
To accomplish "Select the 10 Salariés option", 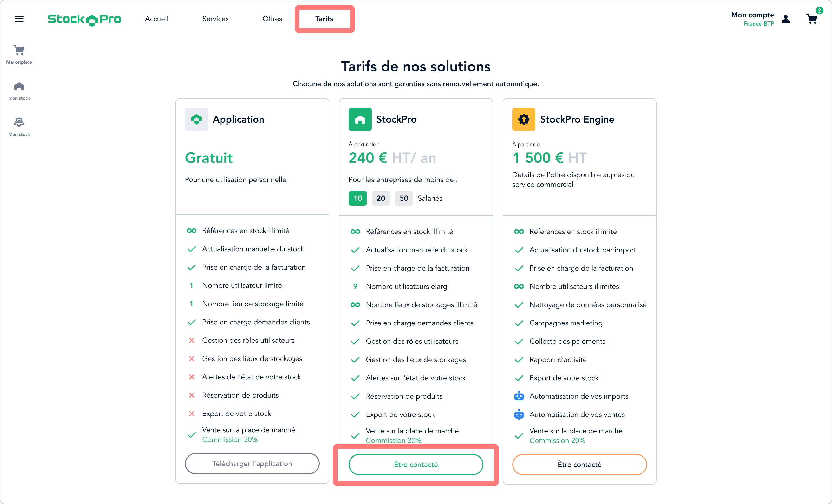I will coord(357,199).
